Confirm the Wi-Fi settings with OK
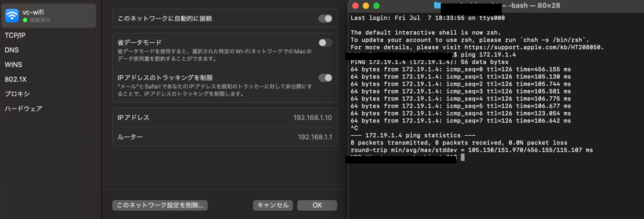The image size is (644, 219). coord(317,206)
